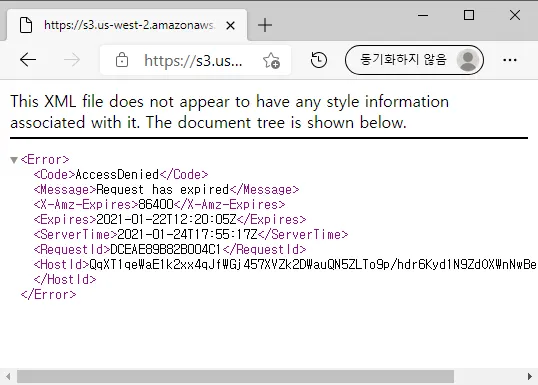Collapse the Error XML node
The width and height of the screenshot is (538, 385).
click(x=14, y=160)
